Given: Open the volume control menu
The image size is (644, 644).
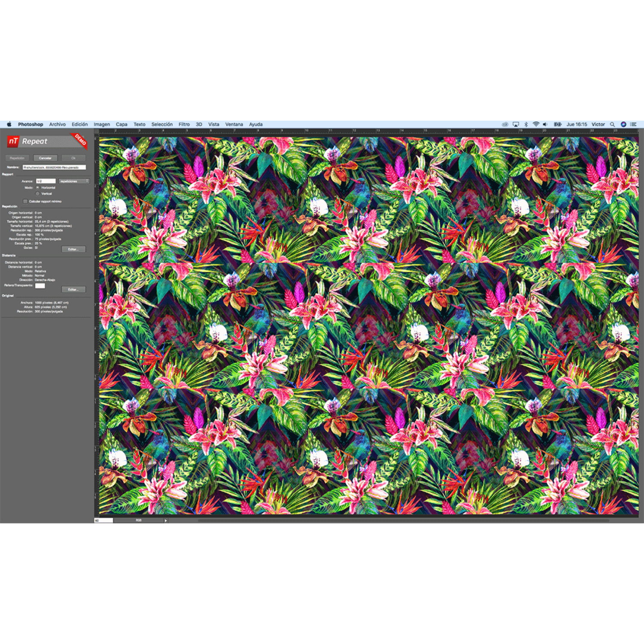Looking at the screenshot, I should tap(545, 125).
